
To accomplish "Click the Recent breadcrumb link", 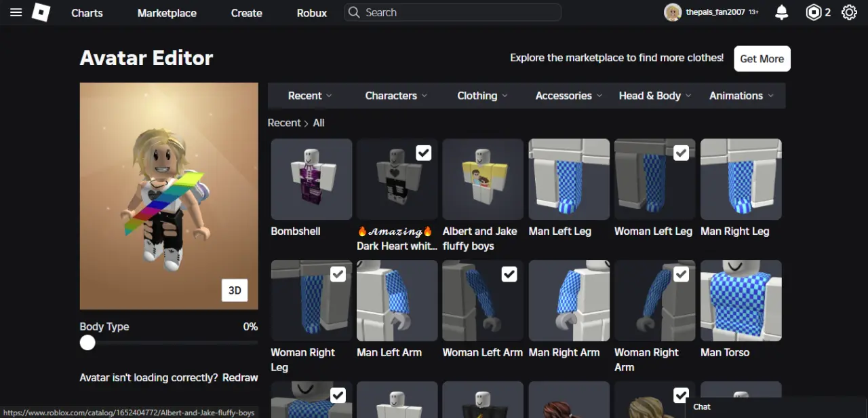I will coord(284,123).
